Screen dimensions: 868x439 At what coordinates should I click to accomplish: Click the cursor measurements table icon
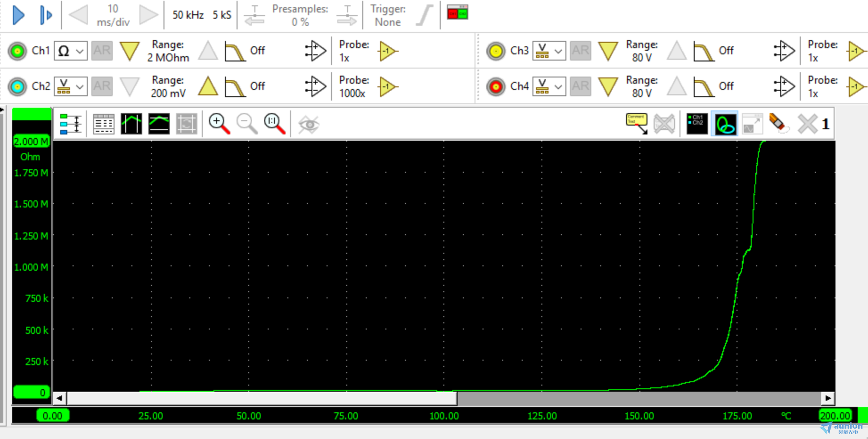tap(103, 124)
